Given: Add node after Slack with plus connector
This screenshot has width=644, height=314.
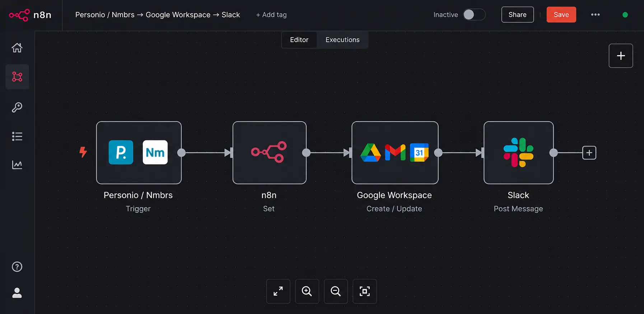Looking at the screenshot, I should 589,153.
